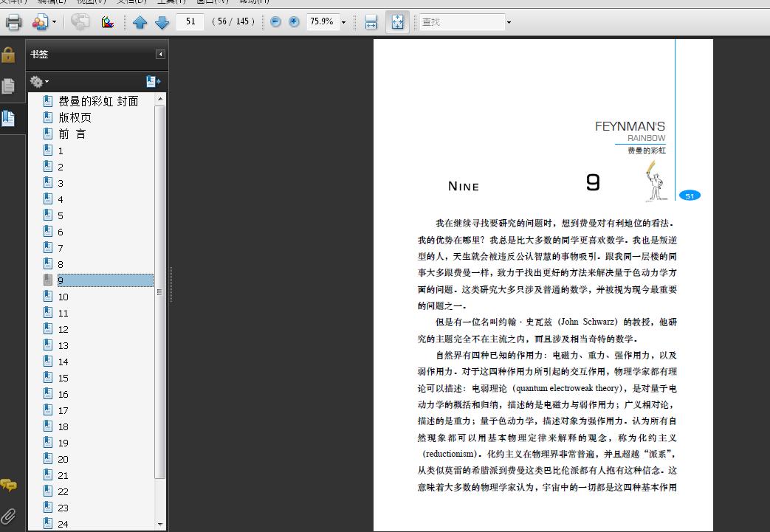Go to next page with down arrow
This screenshot has height=532, width=770.
coord(162,22)
